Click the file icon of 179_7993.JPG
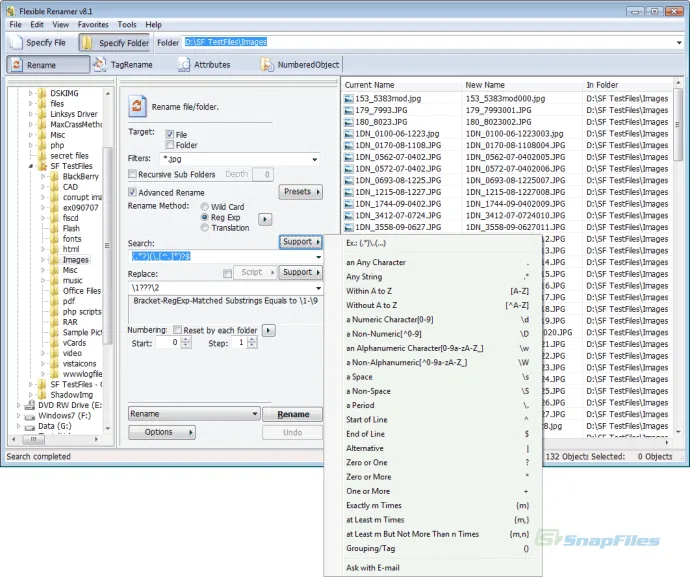This screenshot has width=690, height=577. point(349,110)
